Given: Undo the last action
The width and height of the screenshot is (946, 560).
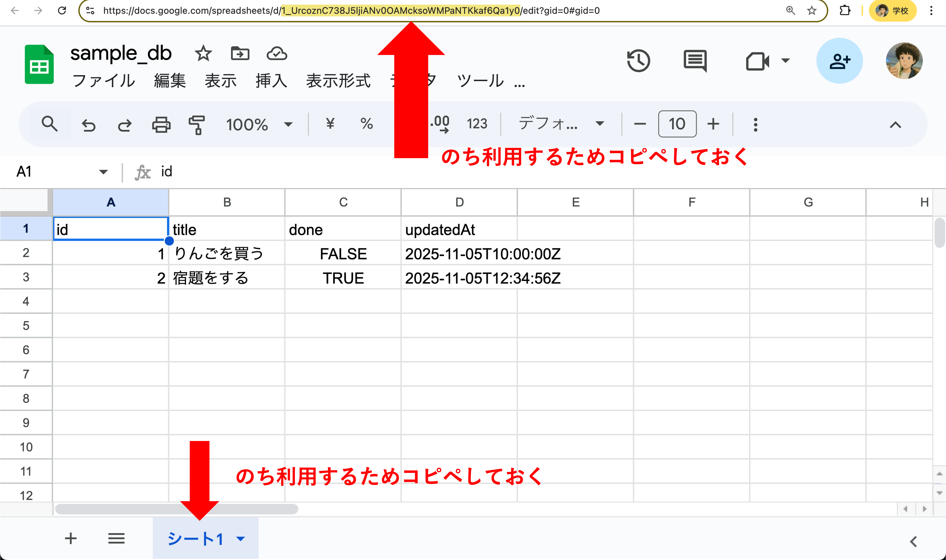Looking at the screenshot, I should [89, 125].
